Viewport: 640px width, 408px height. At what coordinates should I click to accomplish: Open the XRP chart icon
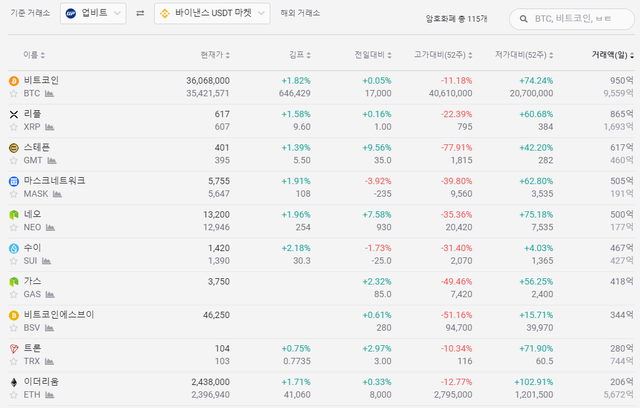49,127
